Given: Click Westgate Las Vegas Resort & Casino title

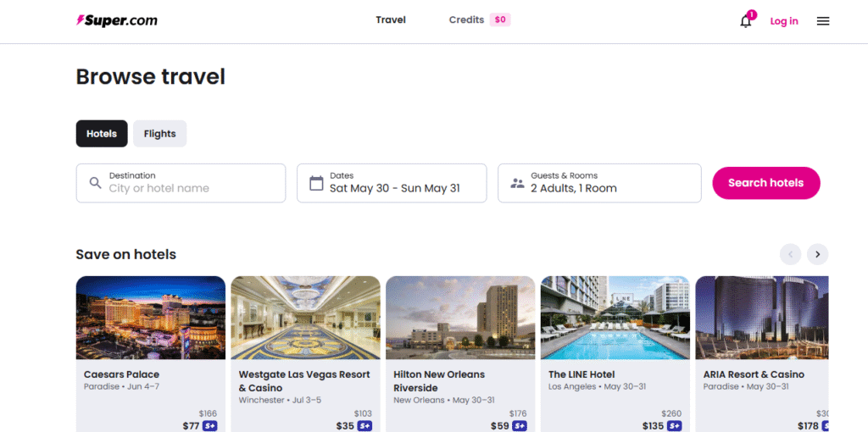Looking at the screenshot, I should pyautogui.click(x=304, y=381).
